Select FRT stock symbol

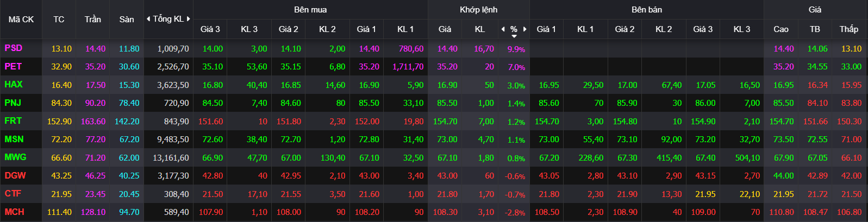pyautogui.click(x=13, y=121)
